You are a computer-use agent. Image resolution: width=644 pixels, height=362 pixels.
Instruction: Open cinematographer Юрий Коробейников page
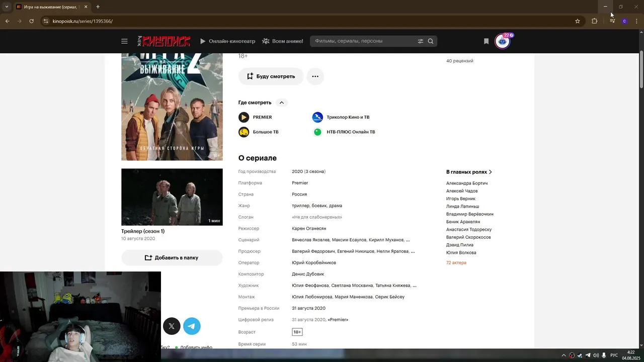[x=314, y=262]
